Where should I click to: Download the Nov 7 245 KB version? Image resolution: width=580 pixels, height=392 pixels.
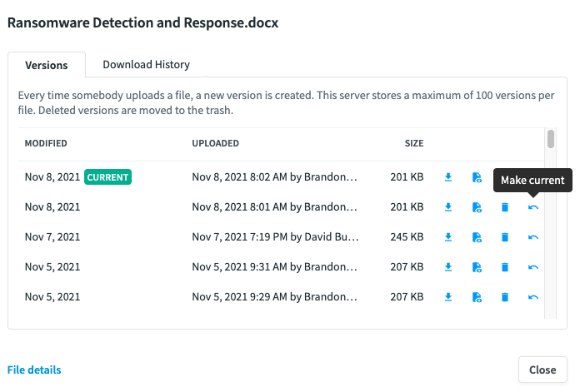[448, 237]
